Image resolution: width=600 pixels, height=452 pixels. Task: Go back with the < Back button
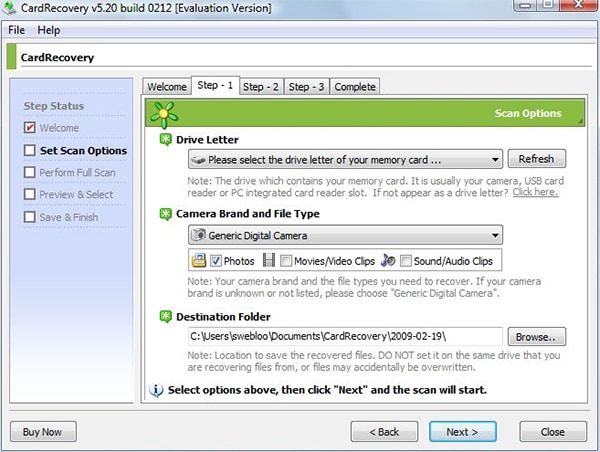tap(384, 432)
